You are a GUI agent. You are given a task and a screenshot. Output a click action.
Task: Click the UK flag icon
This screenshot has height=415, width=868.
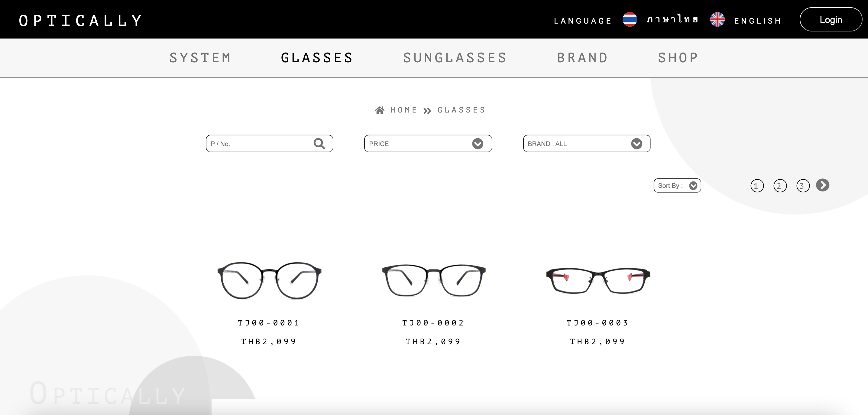(x=717, y=20)
